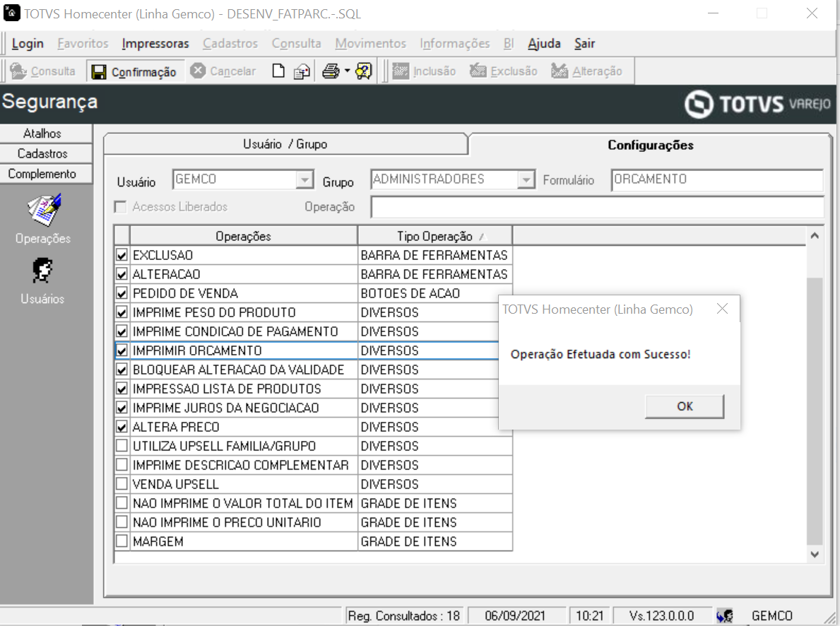This screenshot has height=626, width=840.
Task: Click the Inclusão toolbar icon
Action: click(x=400, y=71)
